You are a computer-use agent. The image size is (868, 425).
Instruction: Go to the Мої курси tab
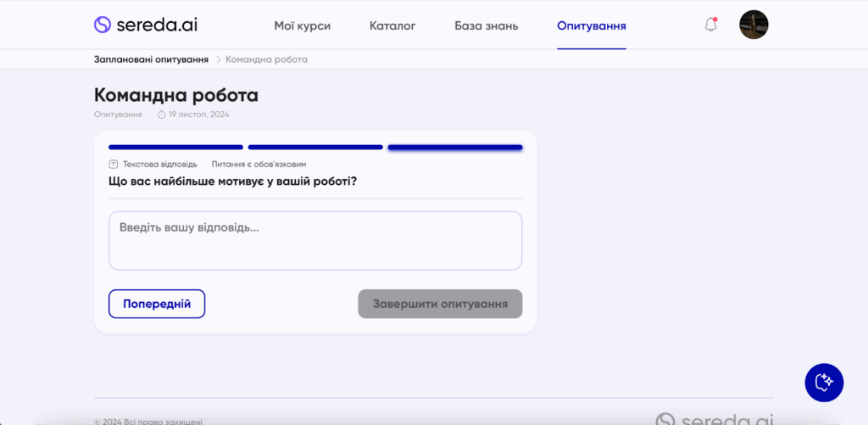pos(303,25)
